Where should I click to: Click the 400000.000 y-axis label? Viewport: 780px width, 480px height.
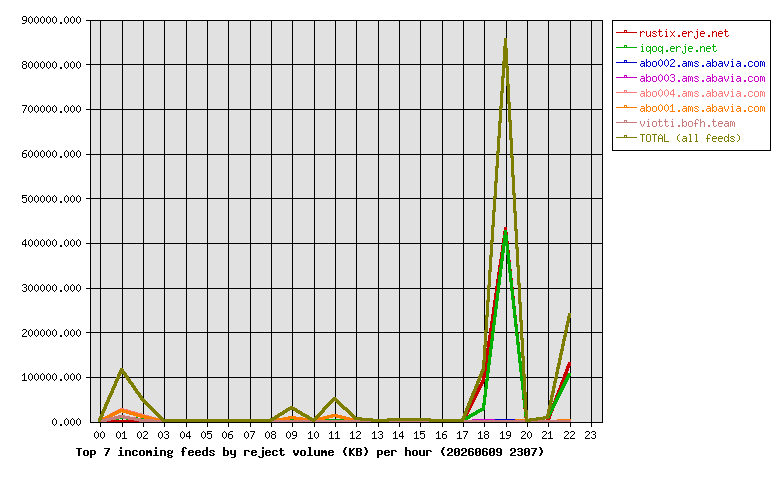(x=51, y=243)
